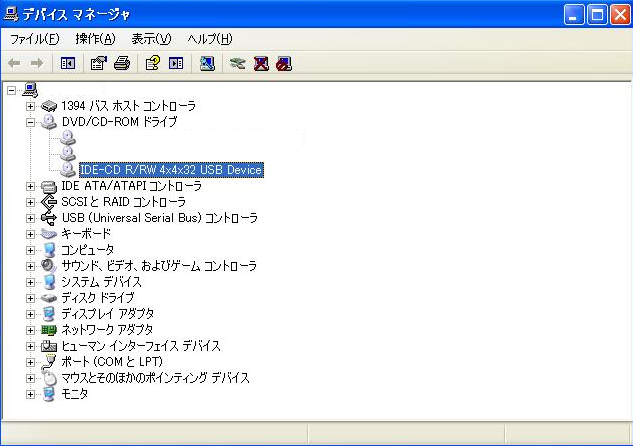Viewport: 633px width, 446px height.
Task: Select the second unnamed DVD/CD-ROM drive icon
Action: pyautogui.click(x=67, y=154)
